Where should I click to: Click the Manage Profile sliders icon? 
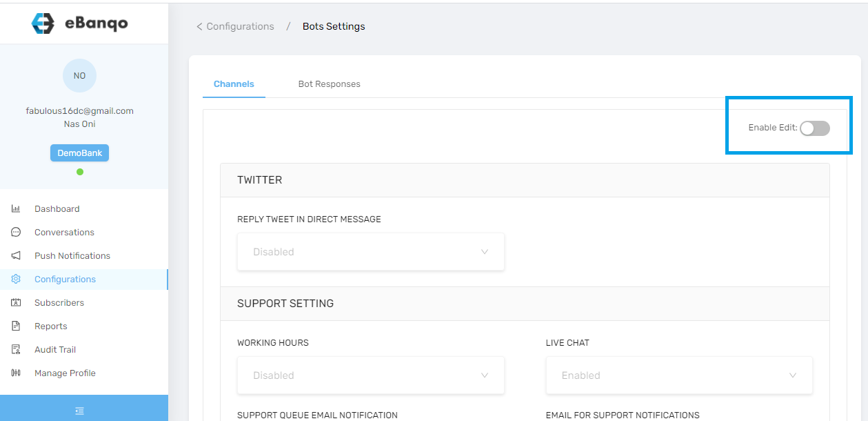[x=16, y=373]
